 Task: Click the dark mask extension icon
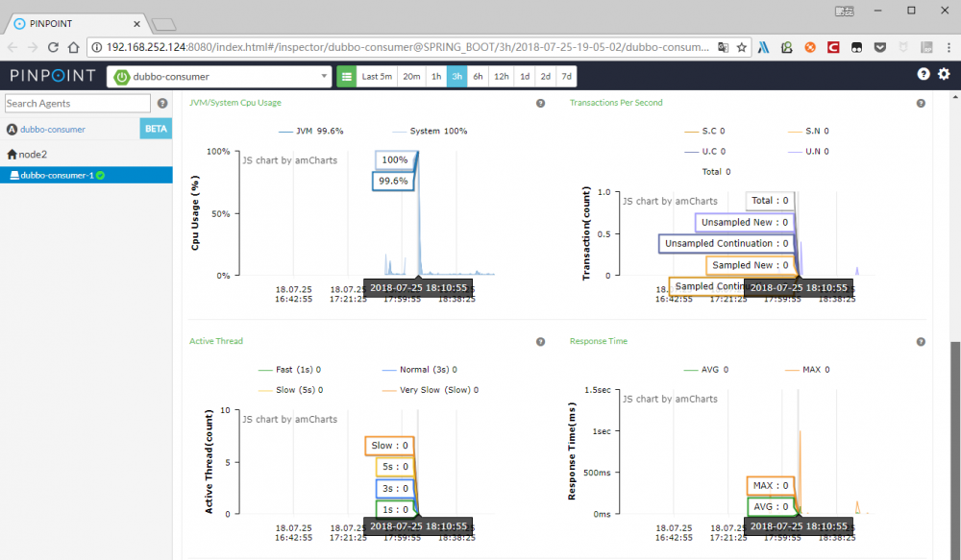pos(857,47)
